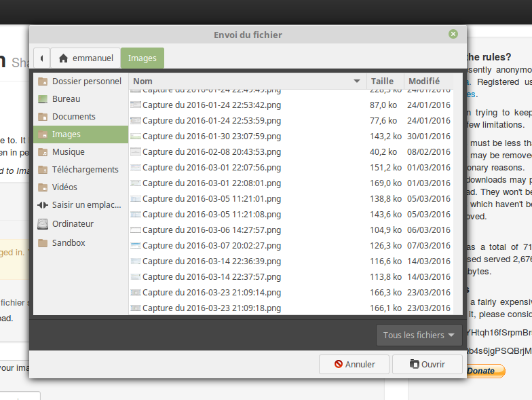Sort files by Nom column

tap(248, 81)
